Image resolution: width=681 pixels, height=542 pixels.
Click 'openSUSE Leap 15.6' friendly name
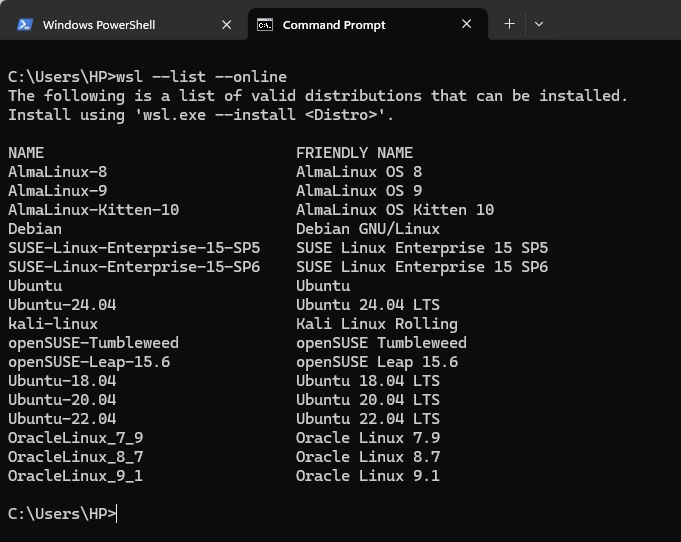[x=377, y=362]
